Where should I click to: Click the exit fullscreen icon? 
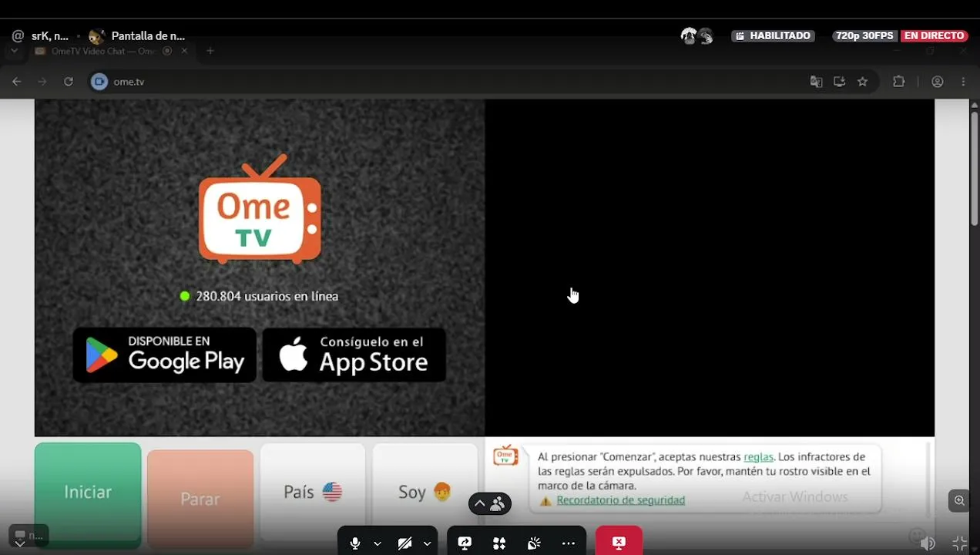coord(960,543)
